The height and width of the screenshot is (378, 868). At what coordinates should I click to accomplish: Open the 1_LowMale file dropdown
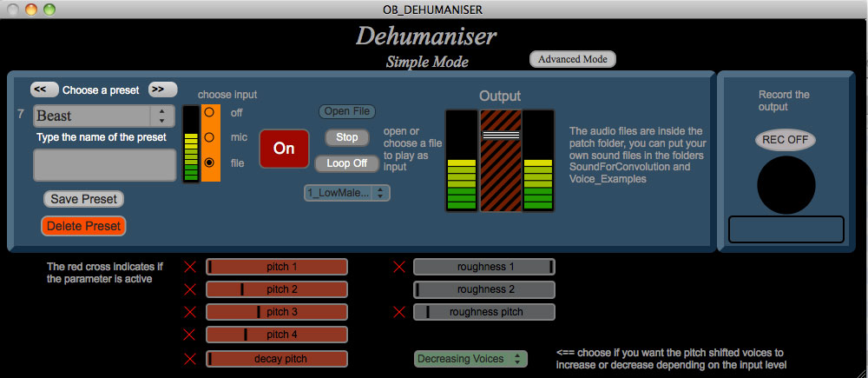tap(346, 193)
